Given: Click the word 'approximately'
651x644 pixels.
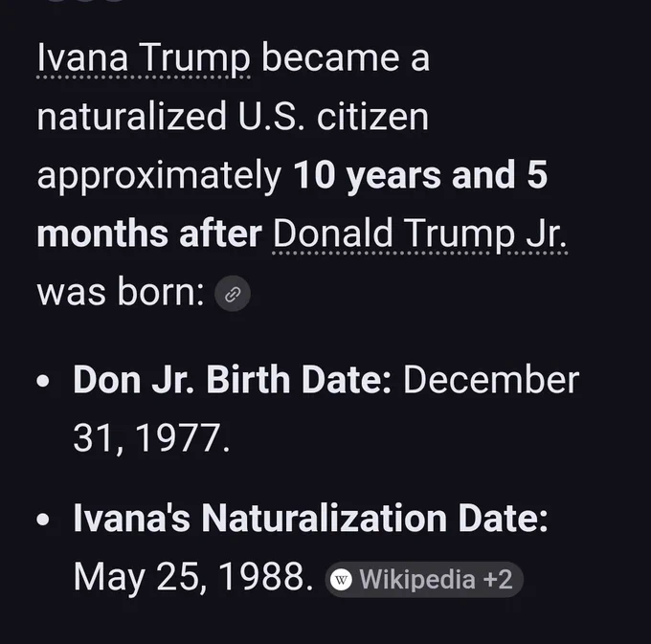Looking at the screenshot, I should pos(159,176).
